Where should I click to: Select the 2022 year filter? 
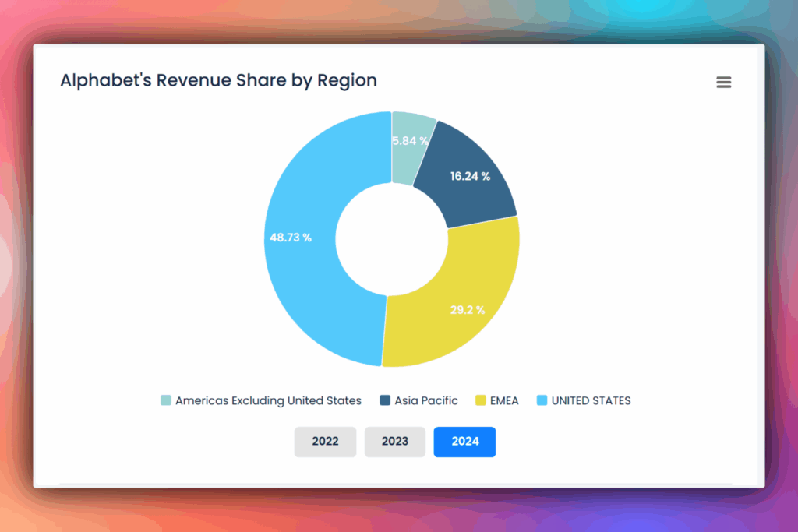tap(325, 442)
